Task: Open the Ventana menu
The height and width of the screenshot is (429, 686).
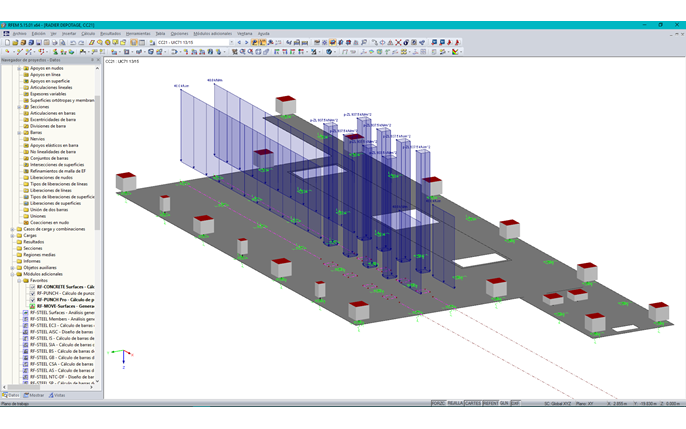Action: tap(245, 34)
